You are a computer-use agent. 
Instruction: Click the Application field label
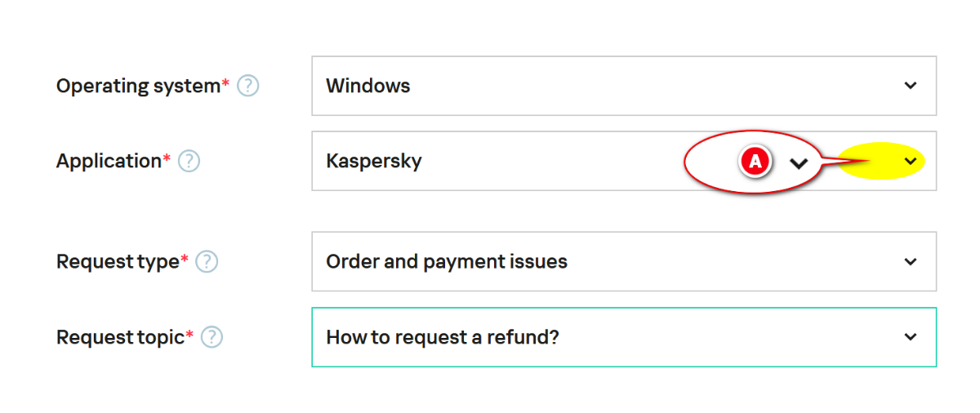109,161
